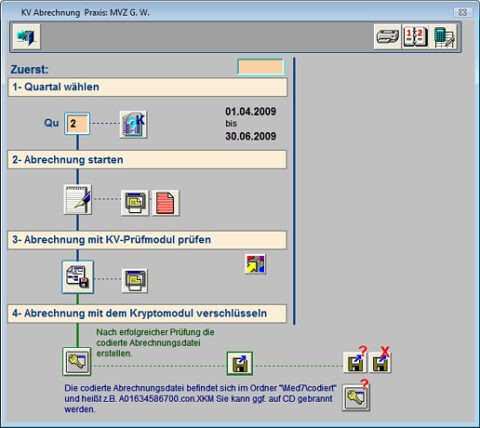Click the '1- Quartal wählen' header bar
480x428 pixels.
point(147,87)
